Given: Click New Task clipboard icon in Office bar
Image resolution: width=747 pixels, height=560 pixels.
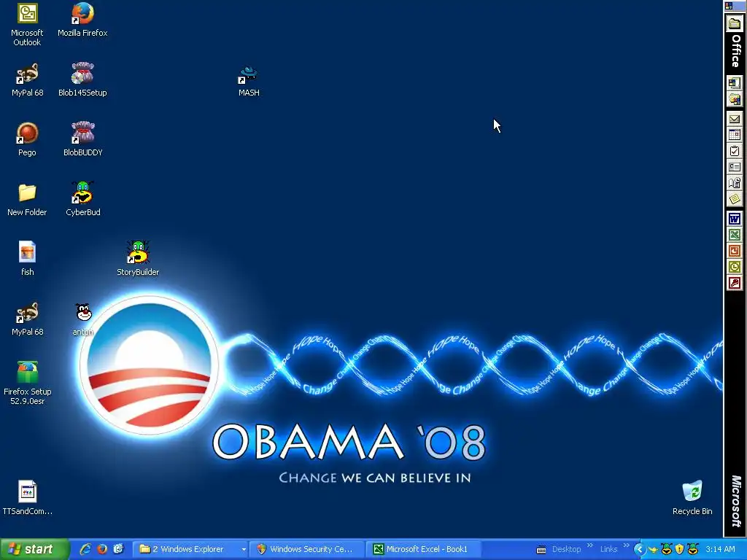Looking at the screenshot, I should 734,152.
